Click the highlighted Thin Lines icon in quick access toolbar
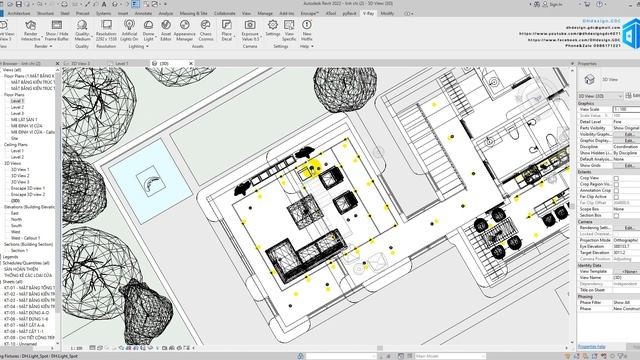Image resolution: width=640 pixels, height=360 pixels. coord(136,4)
